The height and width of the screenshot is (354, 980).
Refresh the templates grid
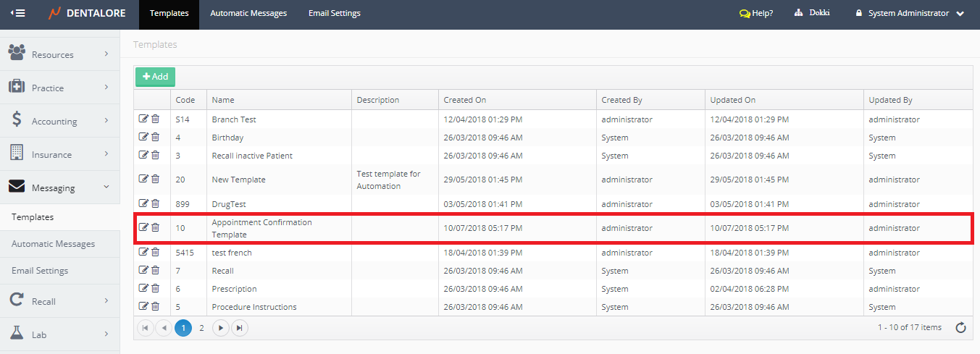960,328
